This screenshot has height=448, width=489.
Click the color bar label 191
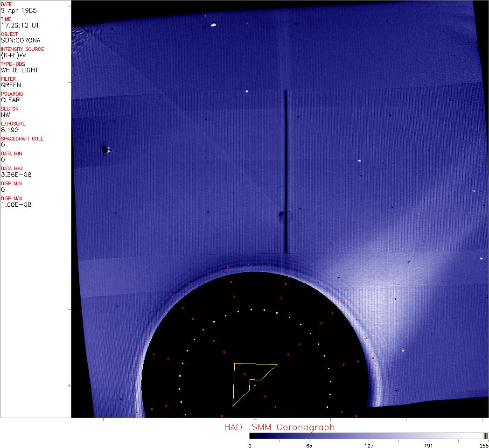pos(428,446)
